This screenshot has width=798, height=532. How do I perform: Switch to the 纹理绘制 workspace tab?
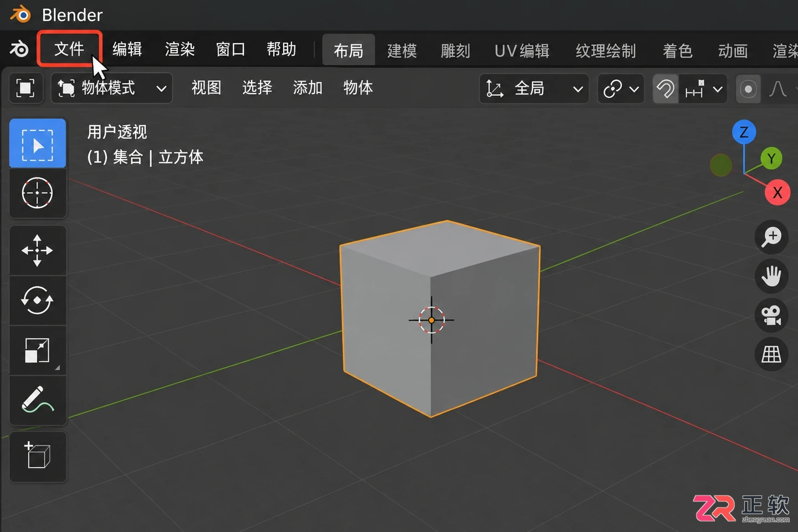606,51
